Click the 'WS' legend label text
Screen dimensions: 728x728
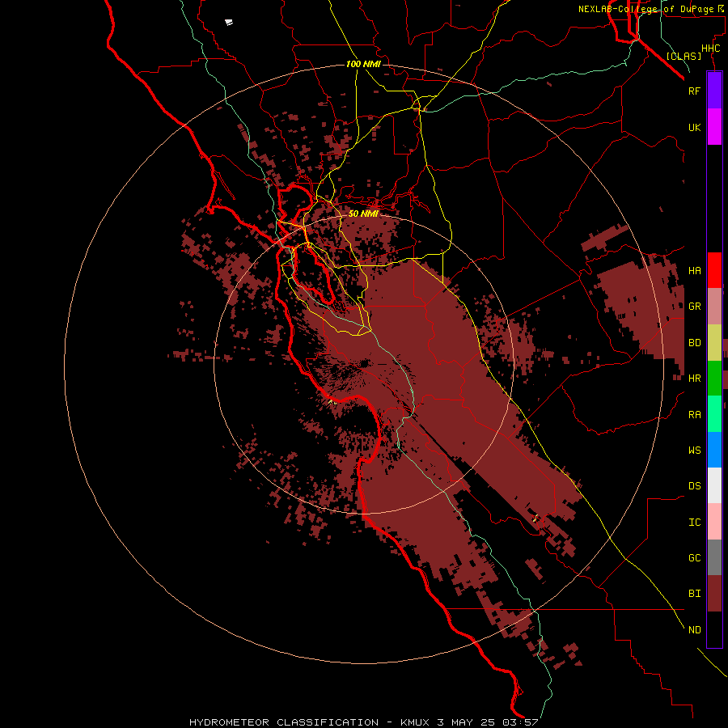tap(694, 450)
